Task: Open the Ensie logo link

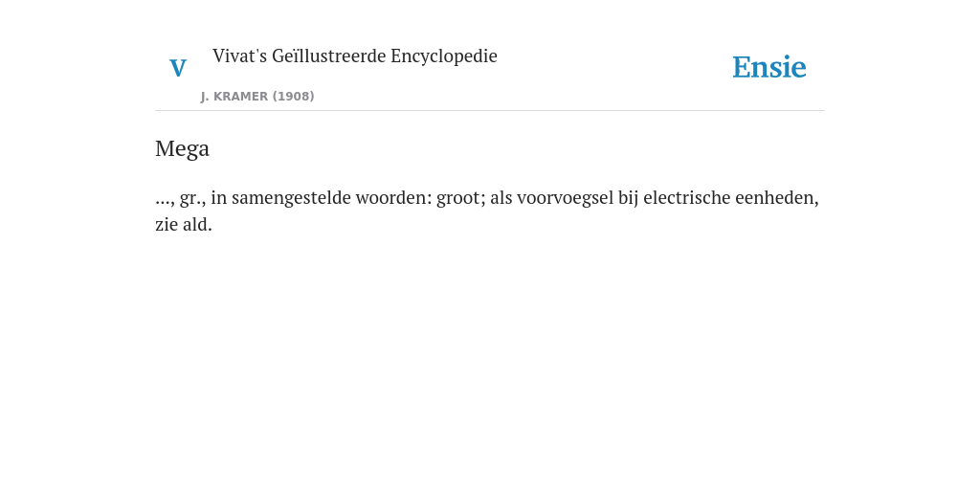Action: click(769, 67)
